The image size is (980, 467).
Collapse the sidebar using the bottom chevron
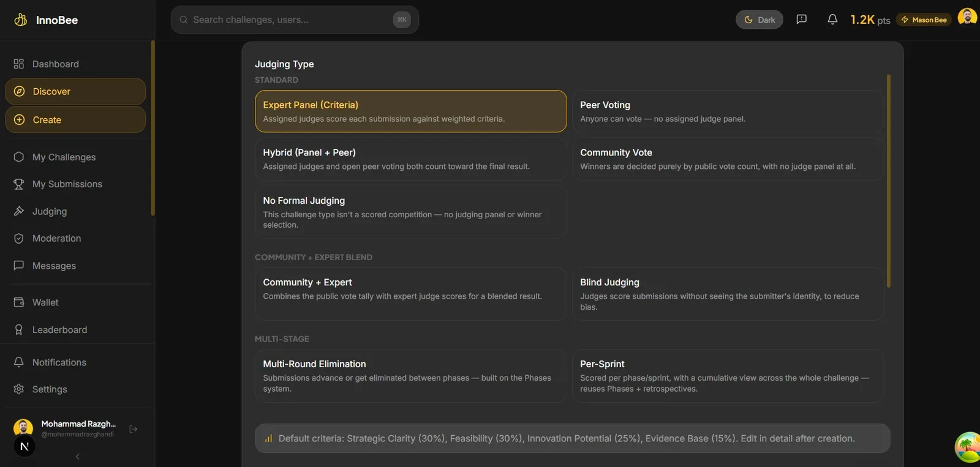[x=78, y=457]
